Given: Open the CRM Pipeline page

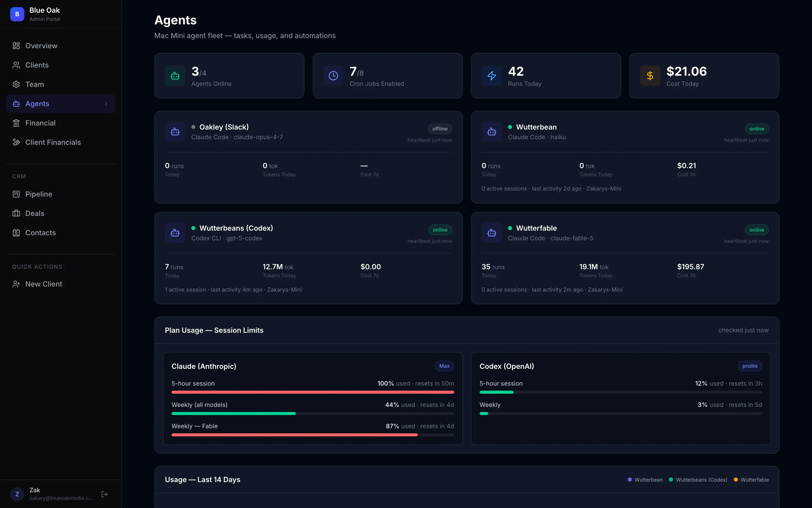Looking at the screenshot, I should pyautogui.click(x=60, y=194).
